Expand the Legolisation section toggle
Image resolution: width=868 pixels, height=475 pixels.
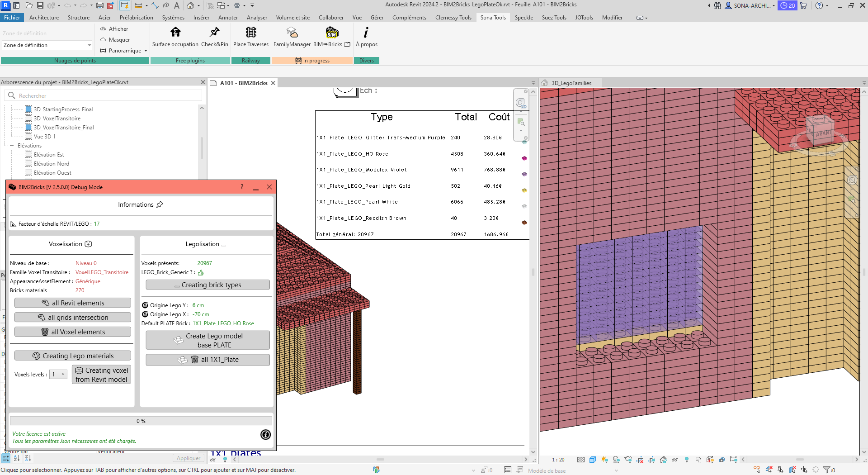[224, 245]
